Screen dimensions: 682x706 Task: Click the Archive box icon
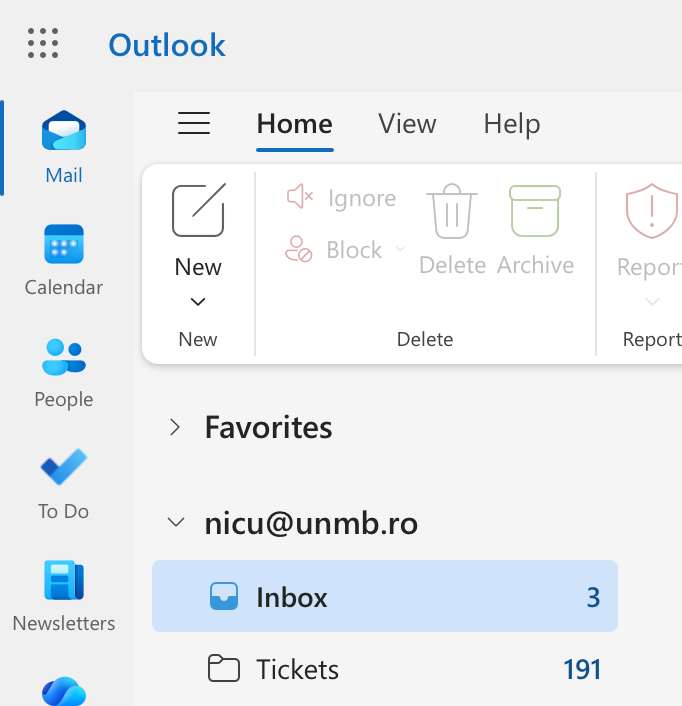pos(535,211)
